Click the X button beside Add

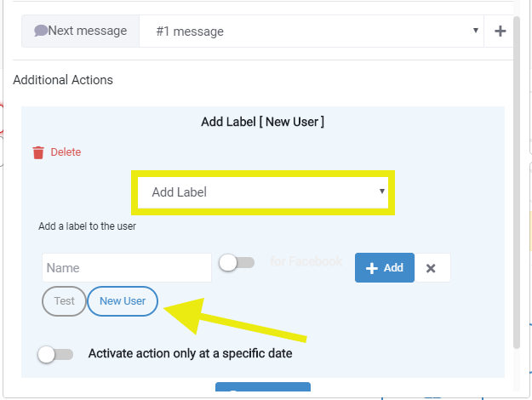tap(431, 268)
